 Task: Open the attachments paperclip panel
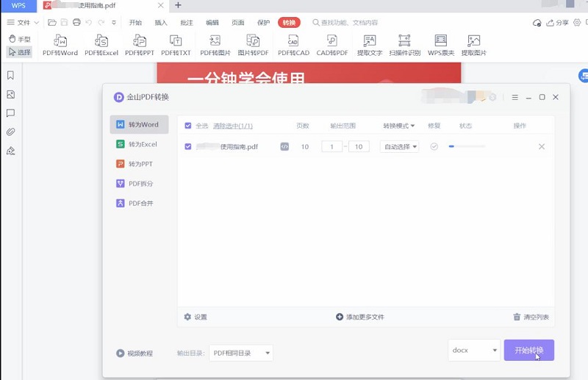pyautogui.click(x=10, y=132)
